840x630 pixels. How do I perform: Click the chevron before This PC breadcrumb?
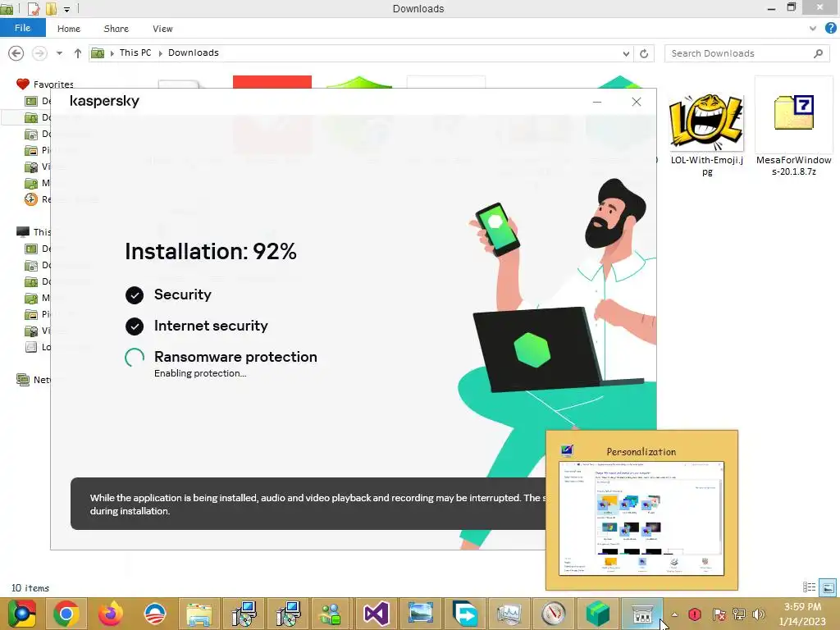pos(112,53)
